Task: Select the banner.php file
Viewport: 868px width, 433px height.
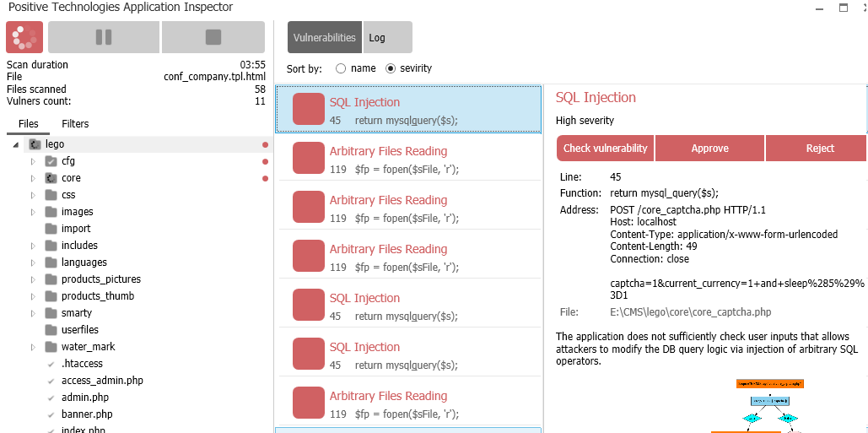Action: tap(87, 414)
